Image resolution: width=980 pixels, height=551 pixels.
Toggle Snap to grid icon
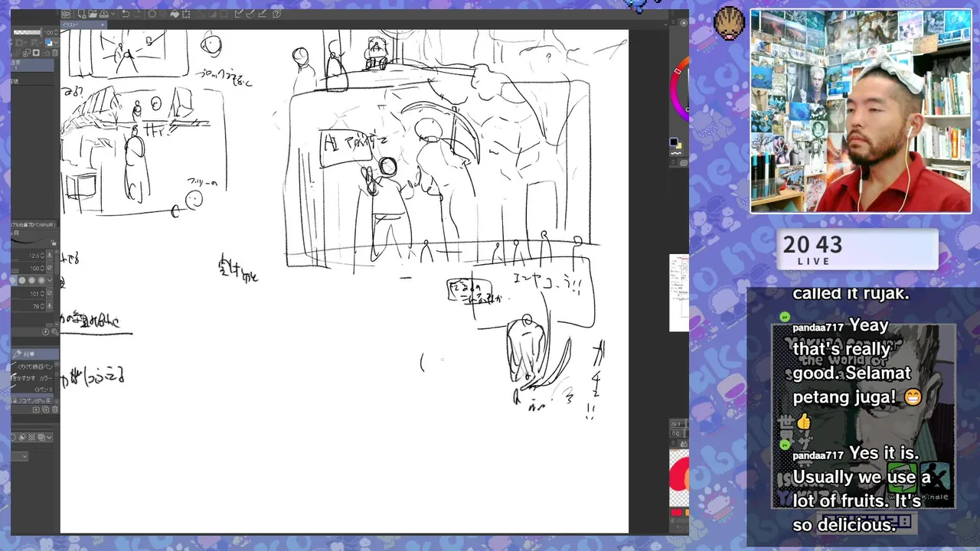pyautogui.click(x=263, y=14)
